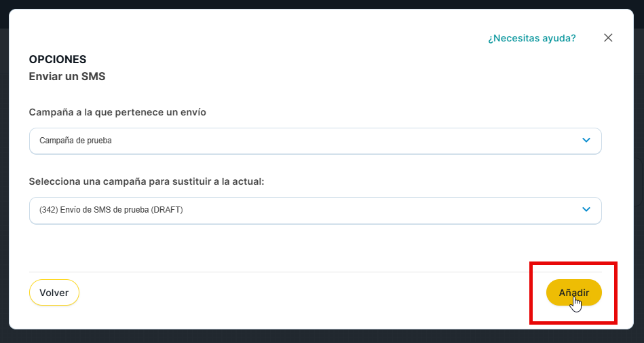Click the chevron arrow beside "Campaña de prueba"
The image size is (644, 343).
click(586, 141)
